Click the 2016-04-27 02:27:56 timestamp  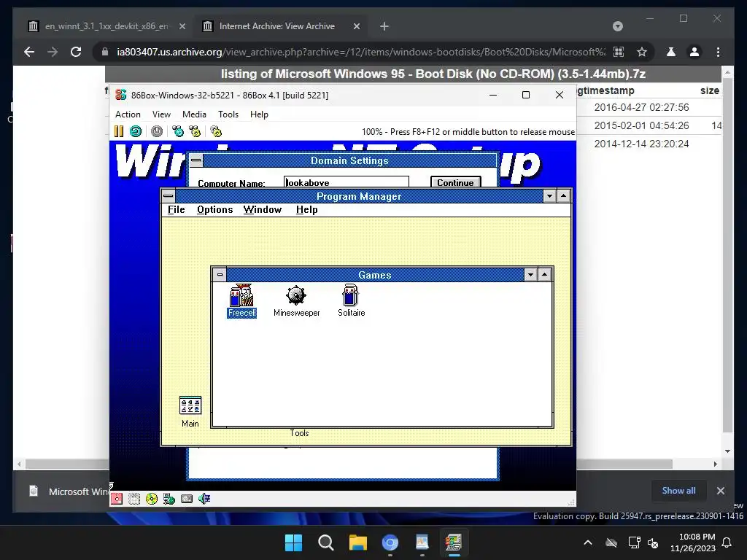point(641,107)
